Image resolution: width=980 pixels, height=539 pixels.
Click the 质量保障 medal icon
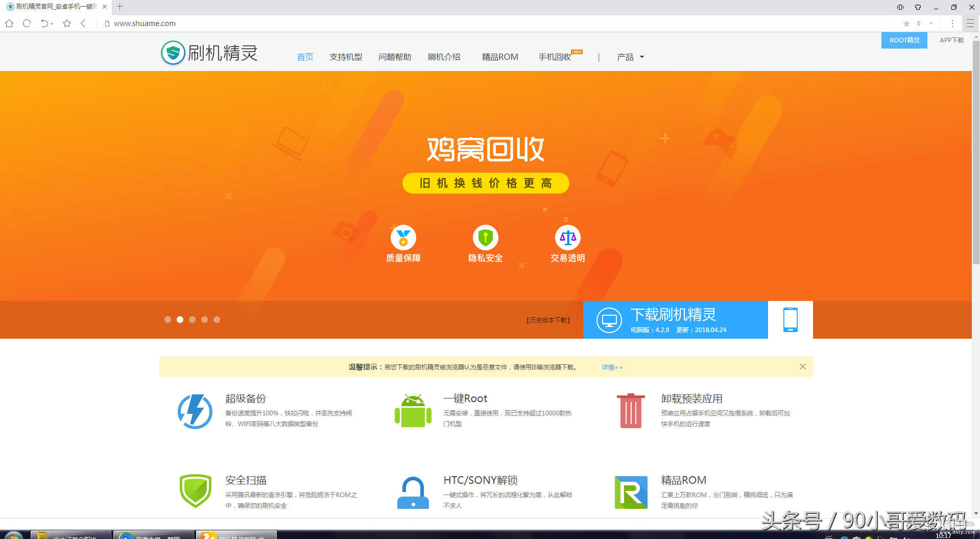(403, 238)
